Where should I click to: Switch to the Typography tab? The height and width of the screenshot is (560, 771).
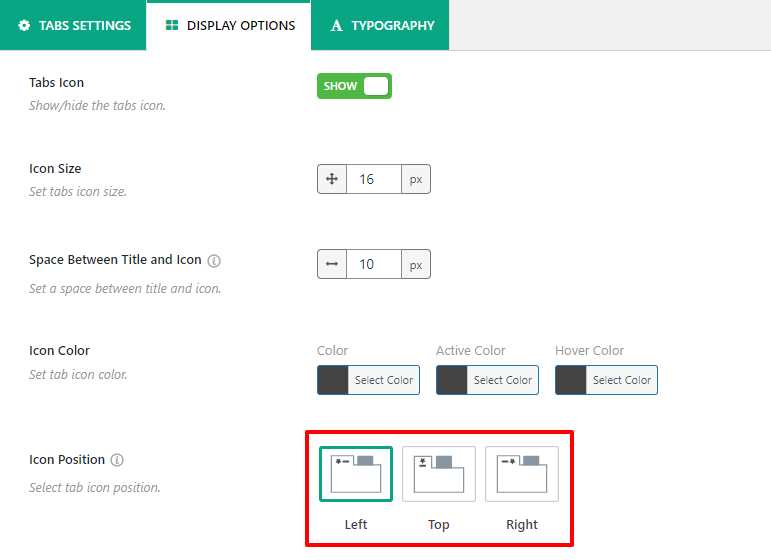point(380,25)
